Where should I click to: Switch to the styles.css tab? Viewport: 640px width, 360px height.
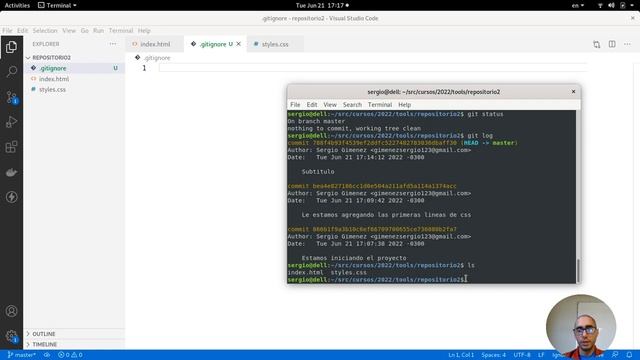[275, 44]
